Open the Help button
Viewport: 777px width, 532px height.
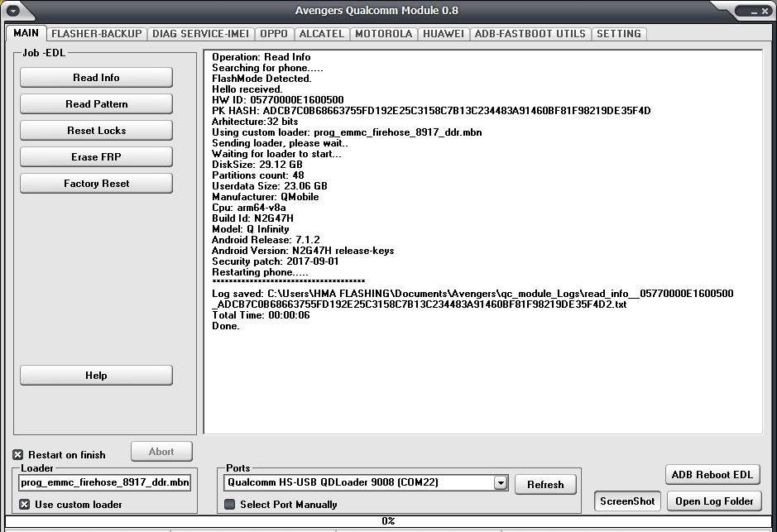tap(96, 376)
